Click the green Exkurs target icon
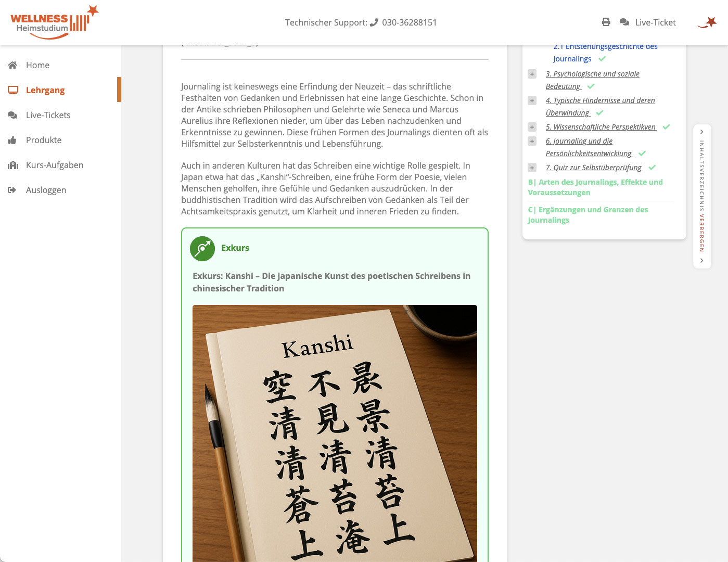 coord(202,248)
